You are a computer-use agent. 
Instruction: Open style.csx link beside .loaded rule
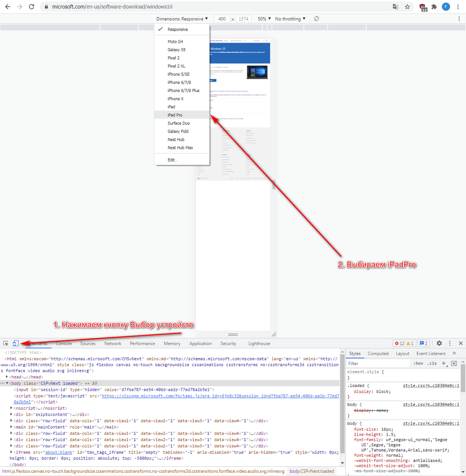(x=431, y=386)
